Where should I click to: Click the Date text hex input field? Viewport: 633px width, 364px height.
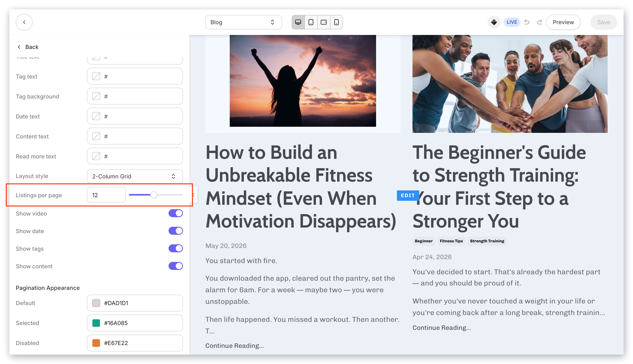[135, 116]
